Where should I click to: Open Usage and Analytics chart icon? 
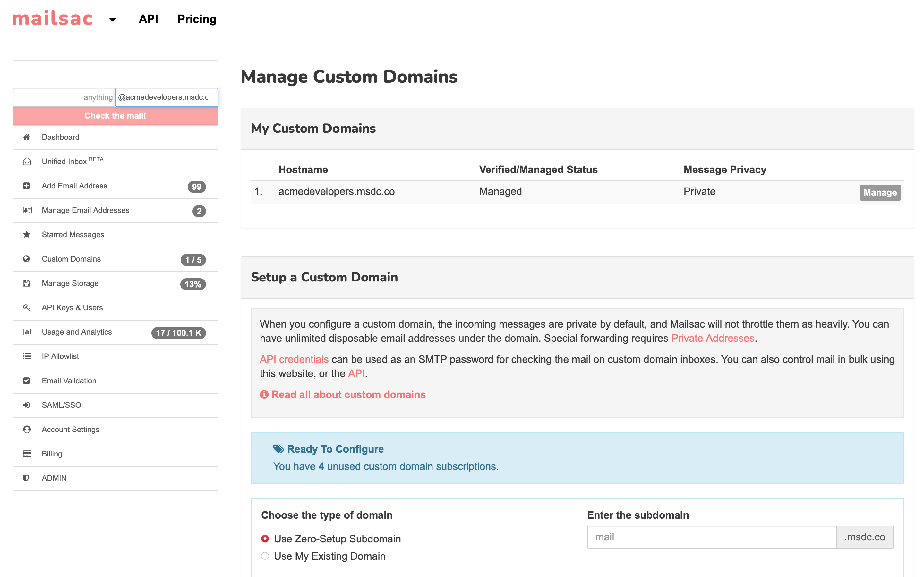[27, 332]
